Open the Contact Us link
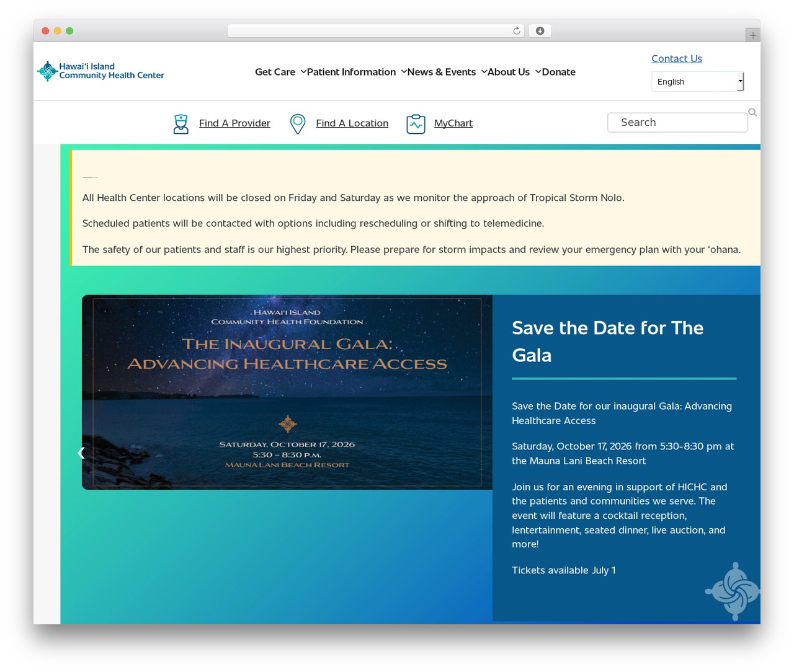Viewport: 794px width, 672px height. point(677,58)
